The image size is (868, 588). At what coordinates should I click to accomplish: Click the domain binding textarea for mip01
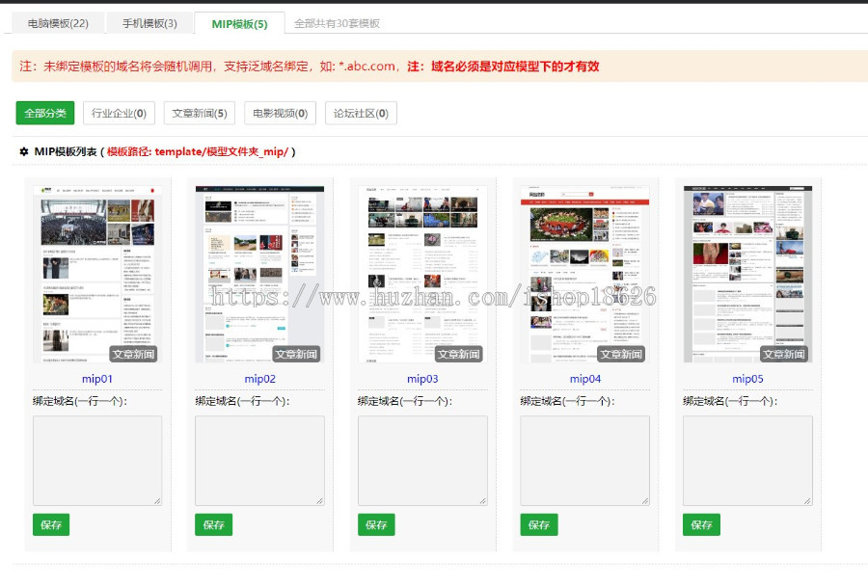click(97, 461)
